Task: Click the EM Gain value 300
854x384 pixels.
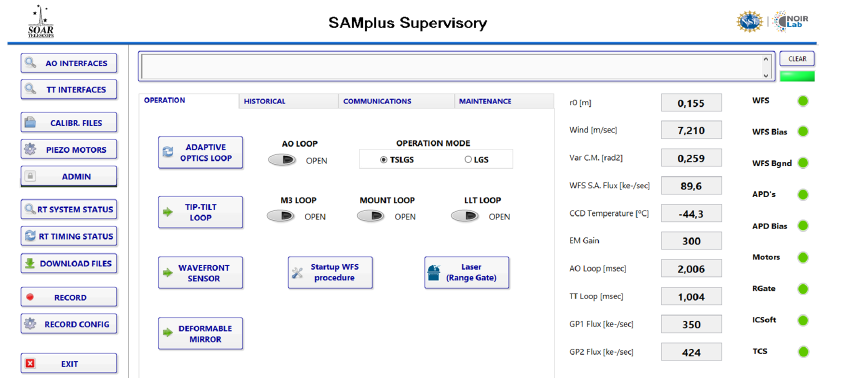Action: 691,241
